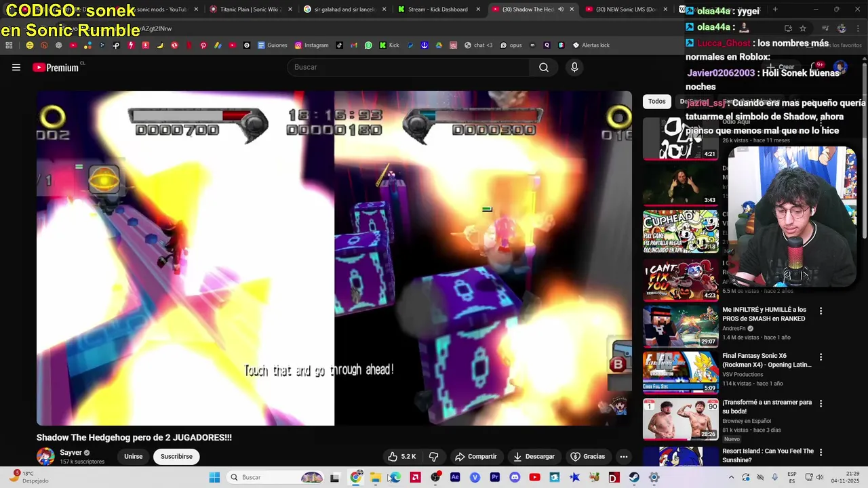Image resolution: width=868 pixels, height=488 pixels.
Task: Click the Gracias button
Action: point(588,456)
